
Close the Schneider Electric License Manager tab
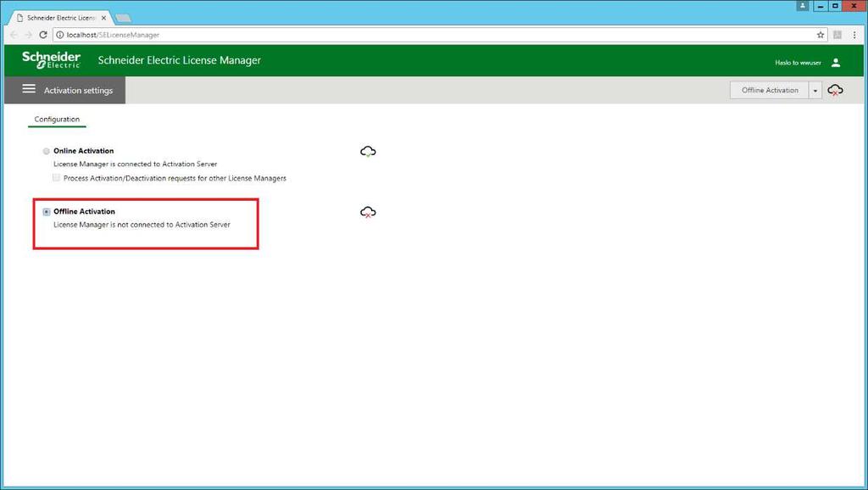[x=103, y=18]
